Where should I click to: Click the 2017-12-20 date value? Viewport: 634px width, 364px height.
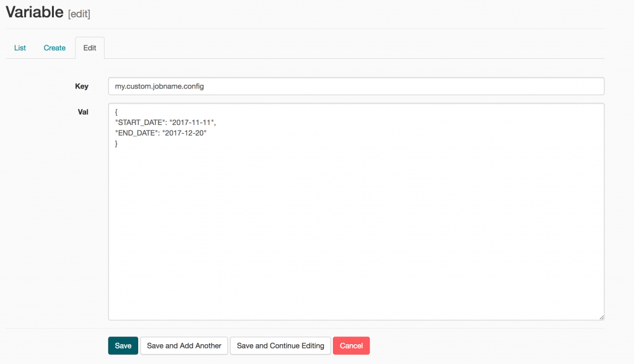click(184, 133)
